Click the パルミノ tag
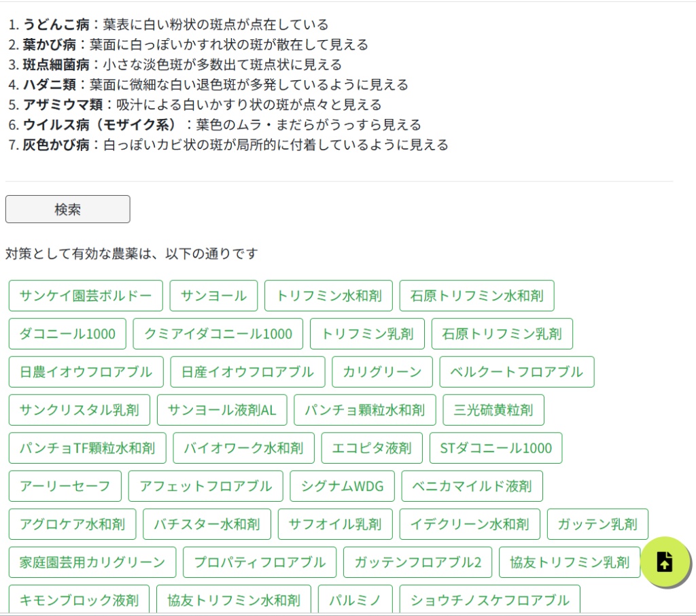 [x=355, y=600]
